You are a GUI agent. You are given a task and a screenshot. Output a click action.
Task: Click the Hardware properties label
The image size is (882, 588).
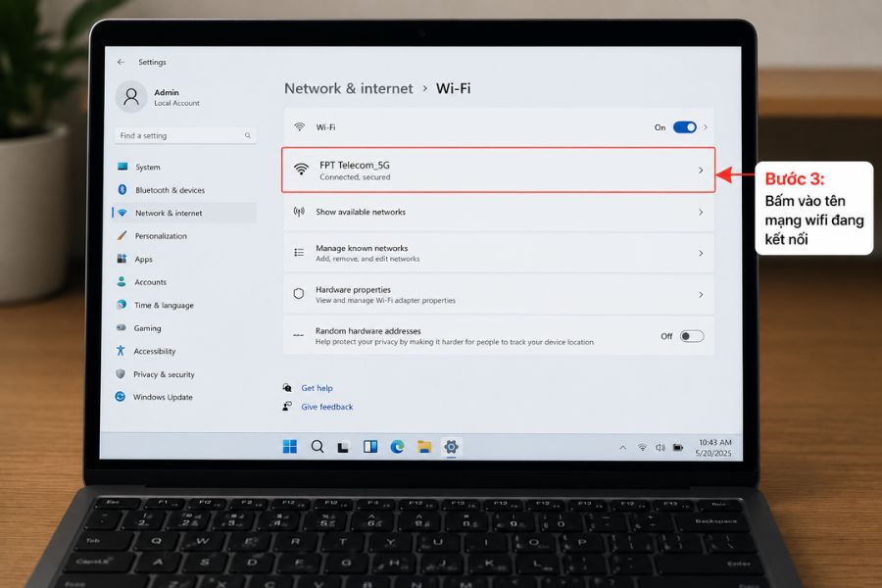(x=353, y=289)
